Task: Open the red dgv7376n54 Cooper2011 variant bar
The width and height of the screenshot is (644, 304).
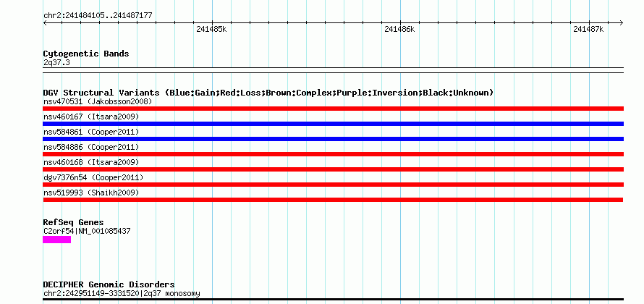Action: coord(333,185)
